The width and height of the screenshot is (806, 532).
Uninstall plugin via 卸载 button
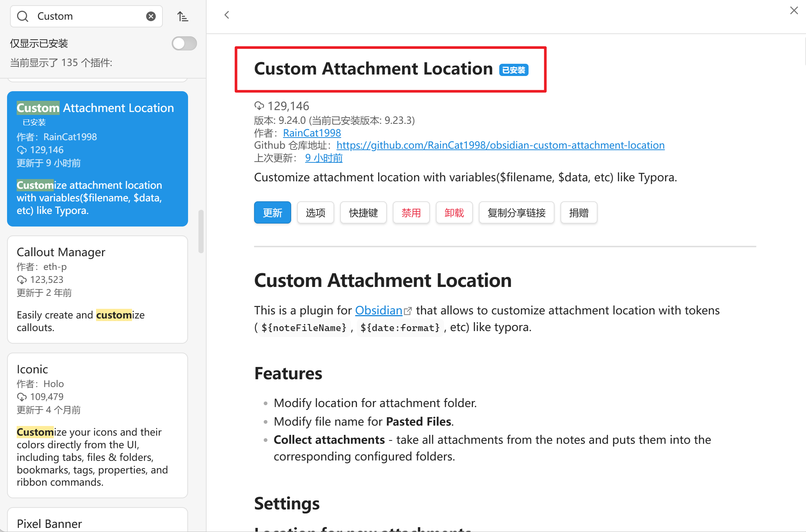coord(454,212)
